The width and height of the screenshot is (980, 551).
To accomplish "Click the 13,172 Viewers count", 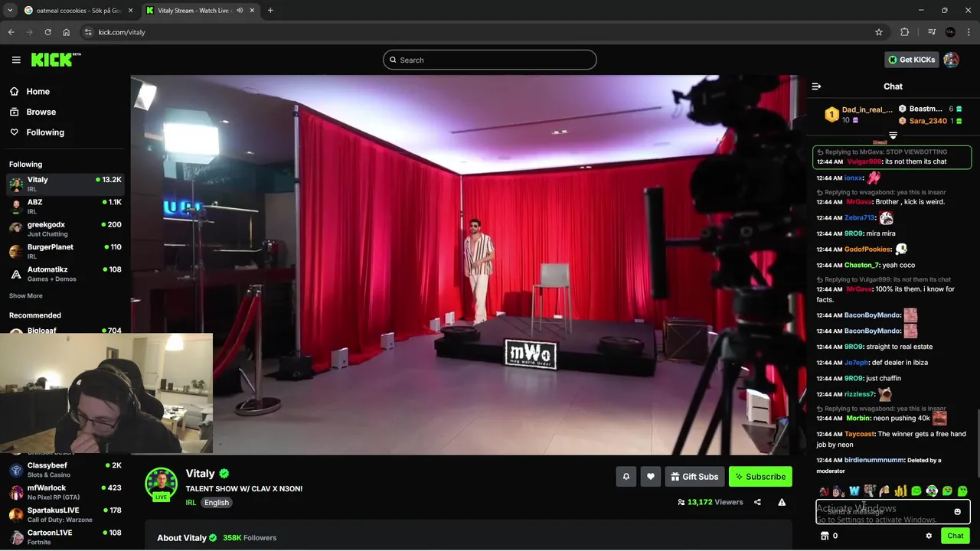I will pyautogui.click(x=710, y=502).
